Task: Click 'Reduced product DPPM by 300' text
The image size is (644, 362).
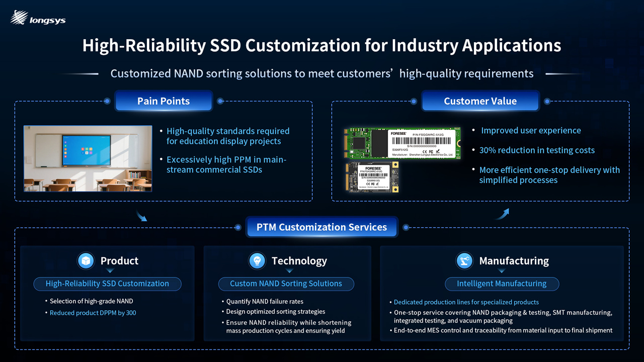Action: pos(93,313)
